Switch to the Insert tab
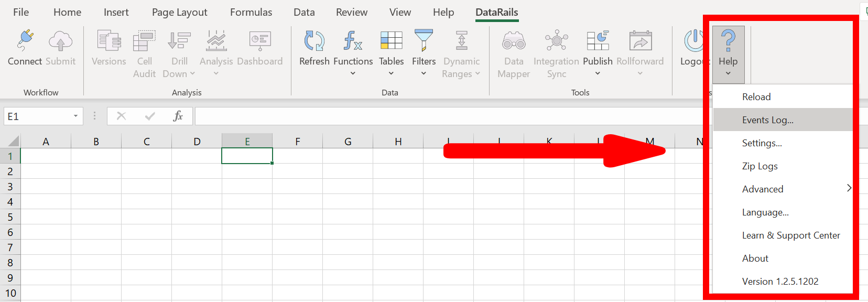This screenshot has width=868, height=302. [116, 12]
